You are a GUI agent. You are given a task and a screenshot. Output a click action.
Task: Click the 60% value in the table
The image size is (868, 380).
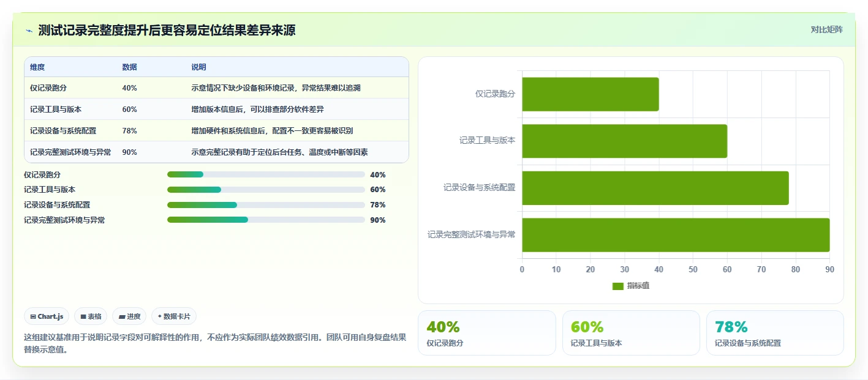[x=129, y=110]
